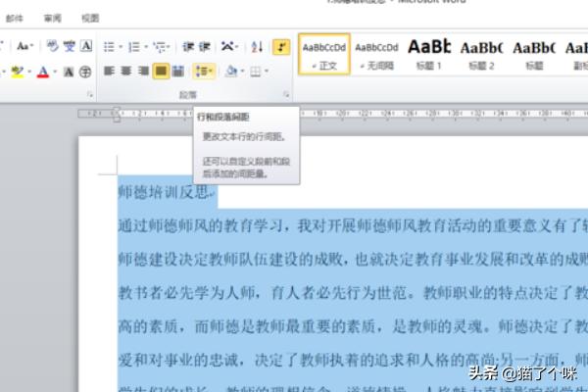
Task: Open the Shading color dropdown arrow
Action: [243, 71]
